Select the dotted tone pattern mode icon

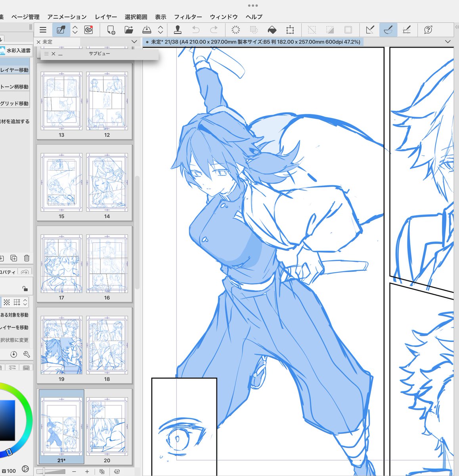[x=7, y=302]
